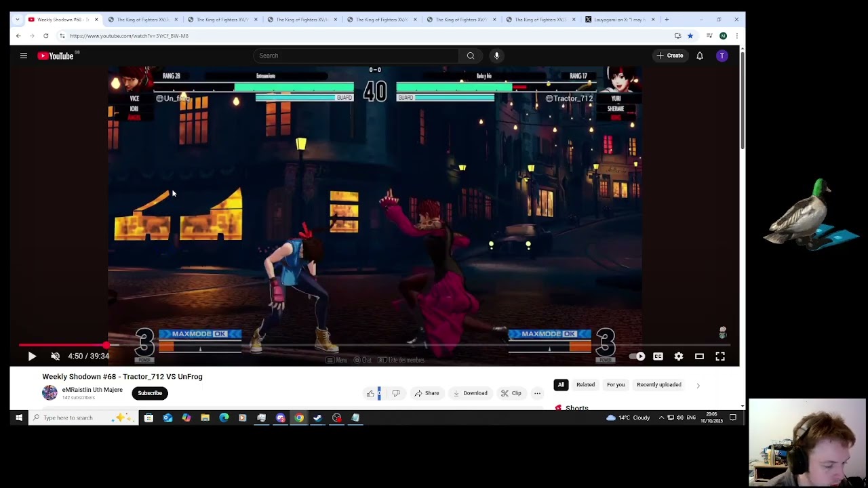
Task: Click the Windows taskbar search box
Action: point(83,418)
